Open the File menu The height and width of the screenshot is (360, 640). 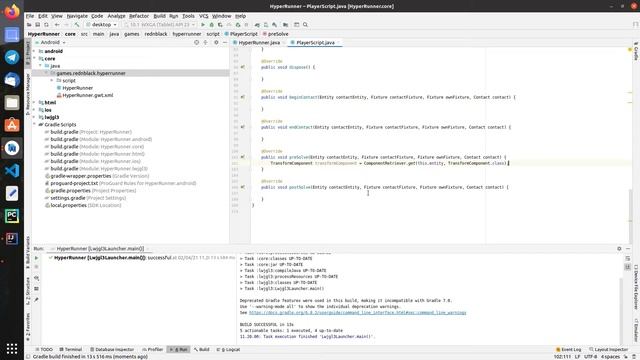point(30,16)
